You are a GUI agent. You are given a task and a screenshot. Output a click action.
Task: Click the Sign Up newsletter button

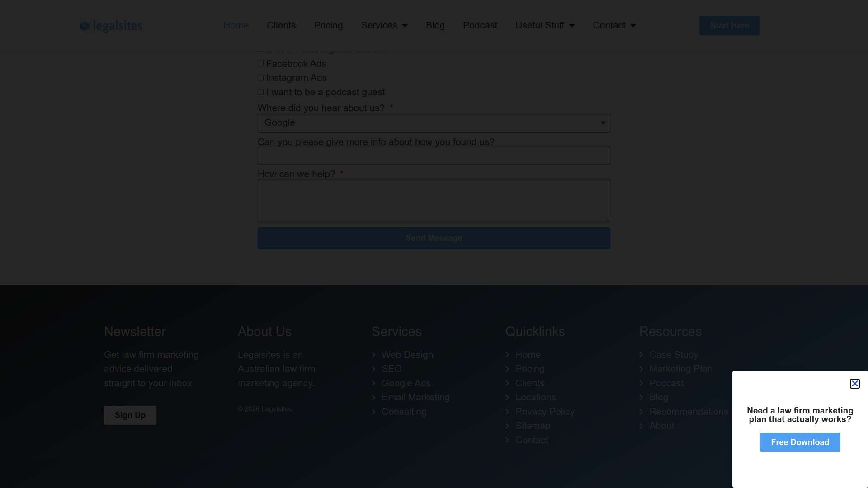click(x=130, y=415)
